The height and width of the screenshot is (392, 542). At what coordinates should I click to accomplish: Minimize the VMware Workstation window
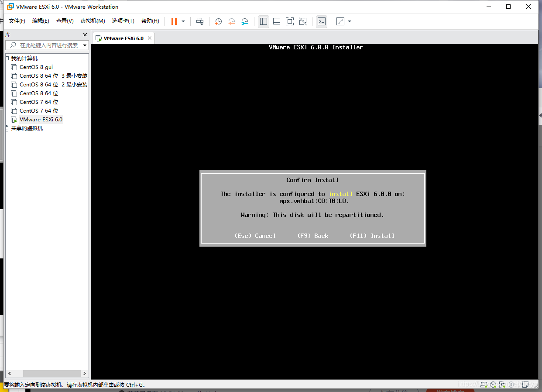pos(488,7)
